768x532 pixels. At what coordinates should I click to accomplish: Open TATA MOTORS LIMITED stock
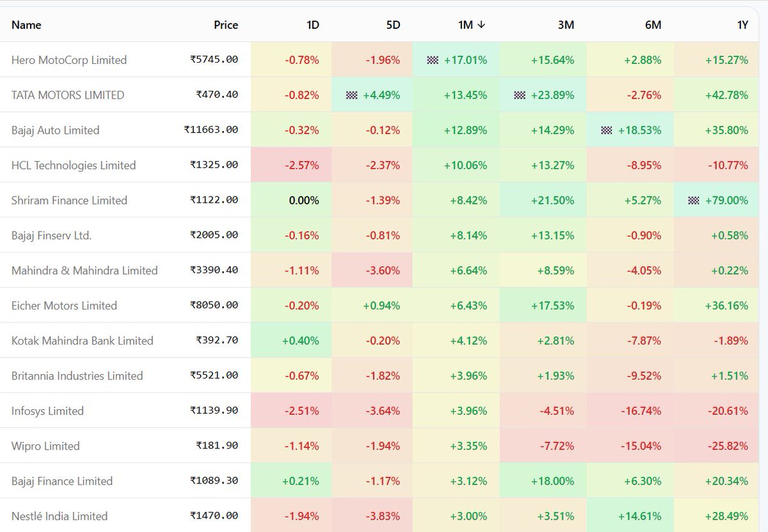click(68, 95)
